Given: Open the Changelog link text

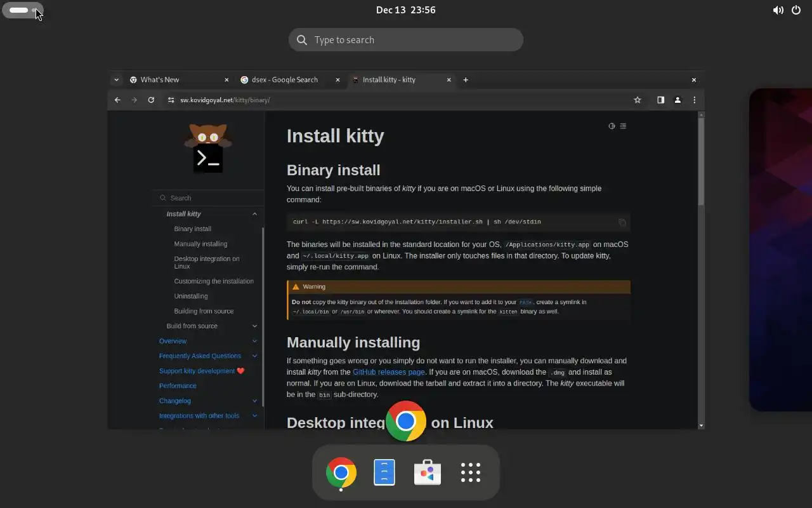Looking at the screenshot, I should (175, 401).
